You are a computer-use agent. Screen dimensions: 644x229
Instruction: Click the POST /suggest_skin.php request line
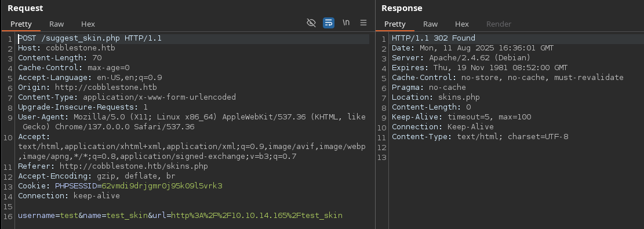[90, 38]
